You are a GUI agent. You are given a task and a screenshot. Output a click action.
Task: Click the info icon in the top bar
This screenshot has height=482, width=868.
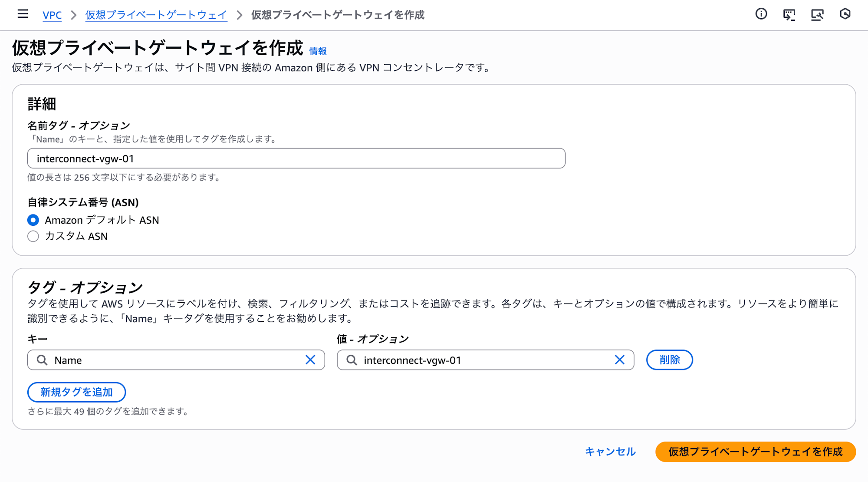point(761,14)
